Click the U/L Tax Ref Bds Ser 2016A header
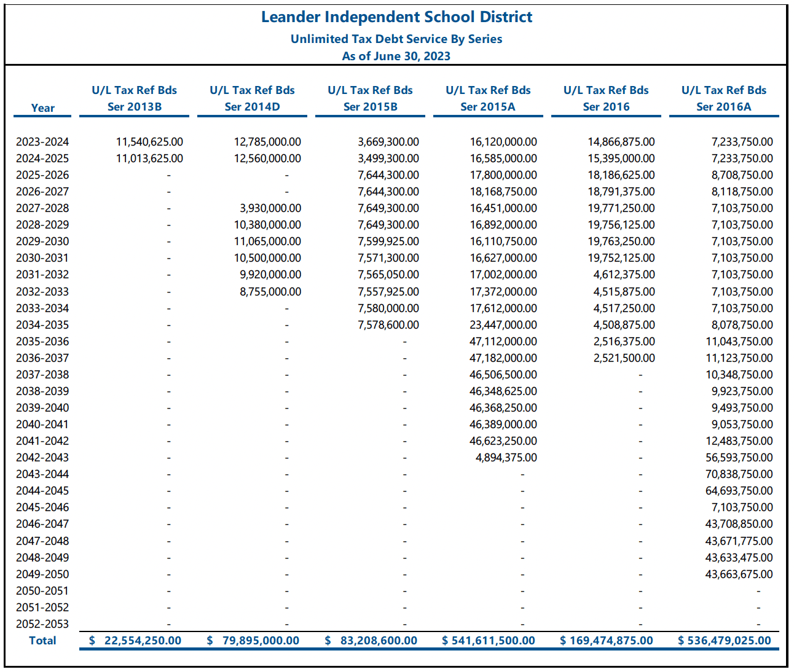This screenshot has height=672, width=794. click(724, 98)
